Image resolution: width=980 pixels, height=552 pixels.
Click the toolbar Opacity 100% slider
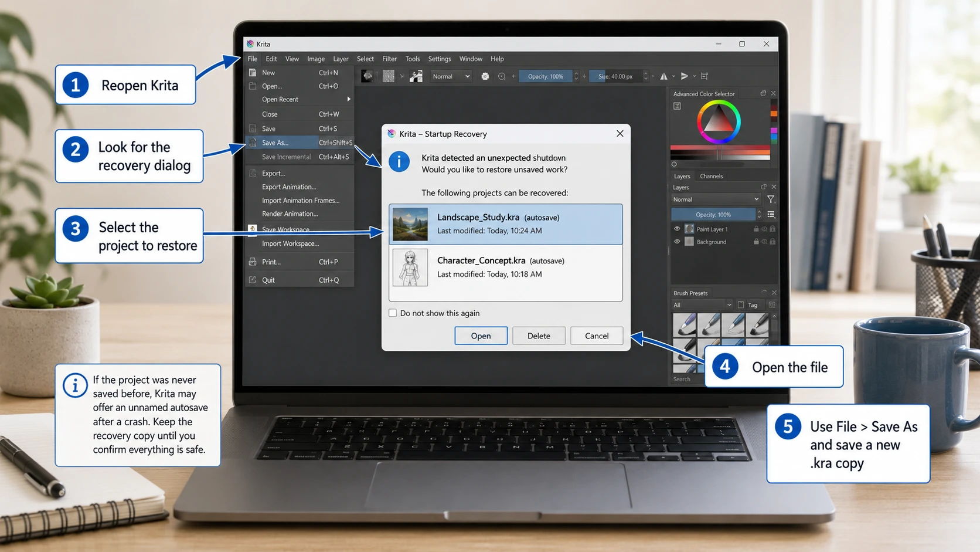(545, 76)
